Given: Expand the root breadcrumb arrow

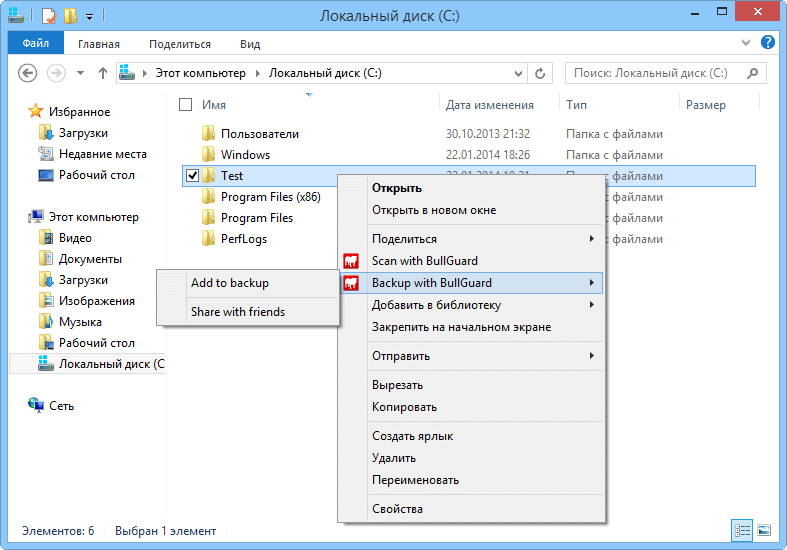Looking at the screenshot, I should (145, 73).
